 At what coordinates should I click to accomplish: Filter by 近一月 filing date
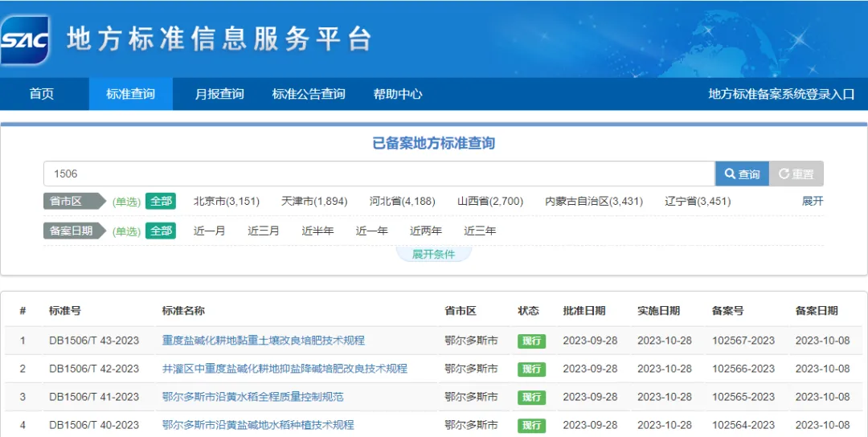tap(209, 231)
